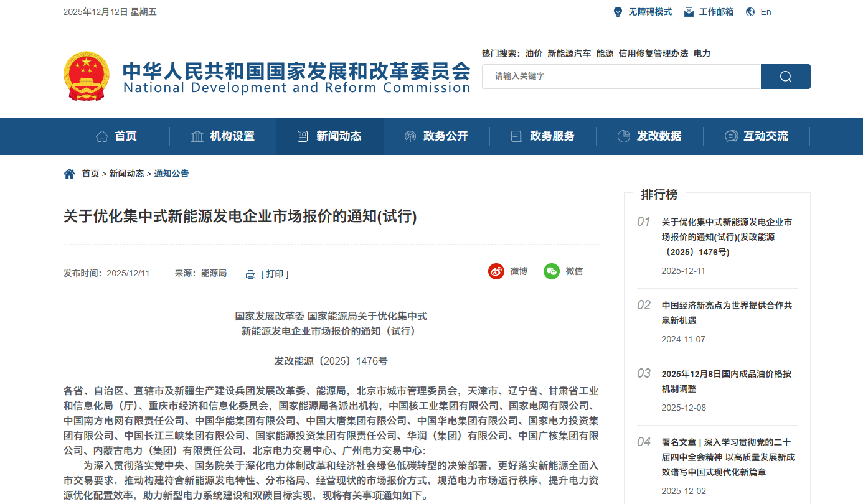This screenshot has width=863, height=504.
Task: Click the national emblem logo
Action: coord(86,76)
